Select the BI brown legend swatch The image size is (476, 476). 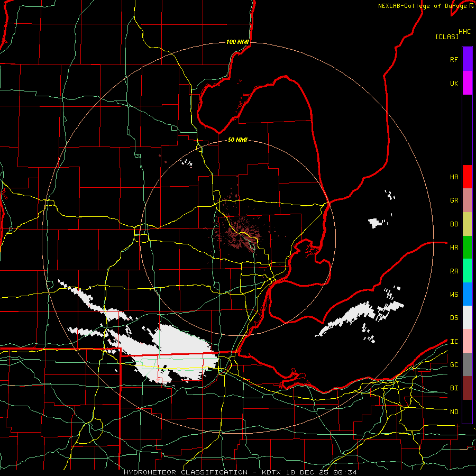467,388
